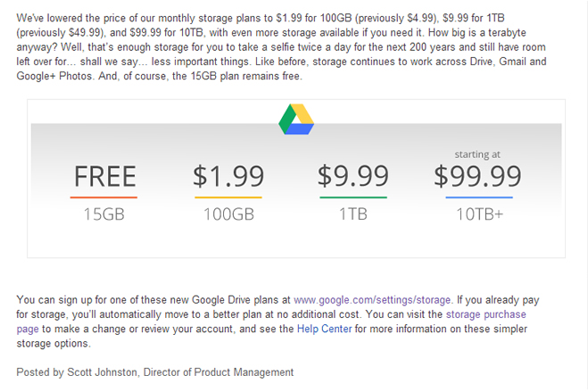Click the opening paragraph about lowered prices
Screen dimensions: 588x392
(281, 47)
